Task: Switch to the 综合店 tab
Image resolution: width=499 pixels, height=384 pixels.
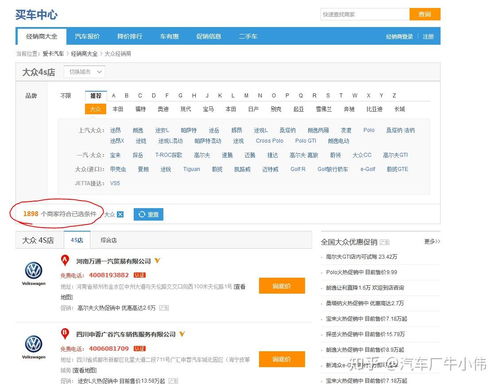Action: 108,240
